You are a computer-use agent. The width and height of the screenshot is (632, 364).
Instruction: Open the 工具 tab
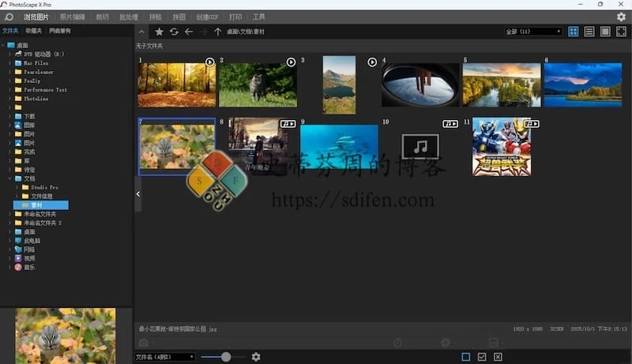click(259, 17)
